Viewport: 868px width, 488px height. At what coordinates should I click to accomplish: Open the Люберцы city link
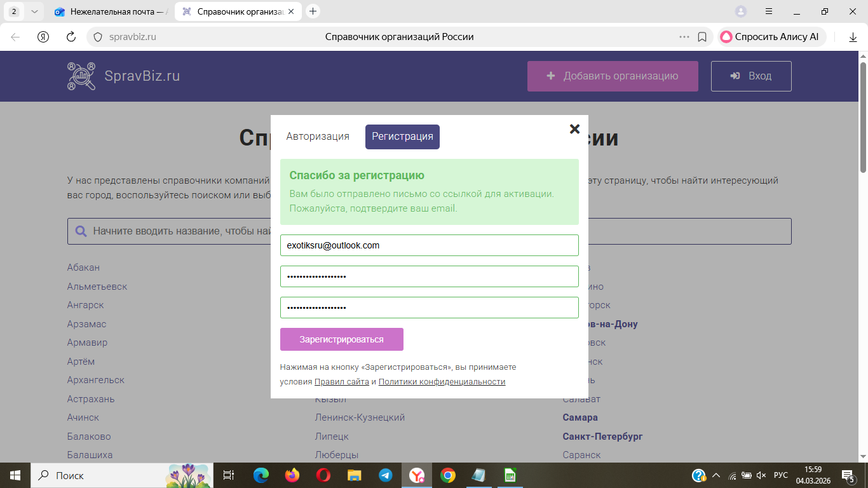[x=337, y=455]
